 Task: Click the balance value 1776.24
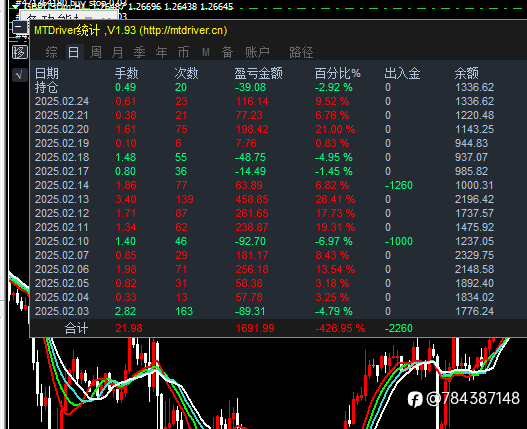pos(474,311)
